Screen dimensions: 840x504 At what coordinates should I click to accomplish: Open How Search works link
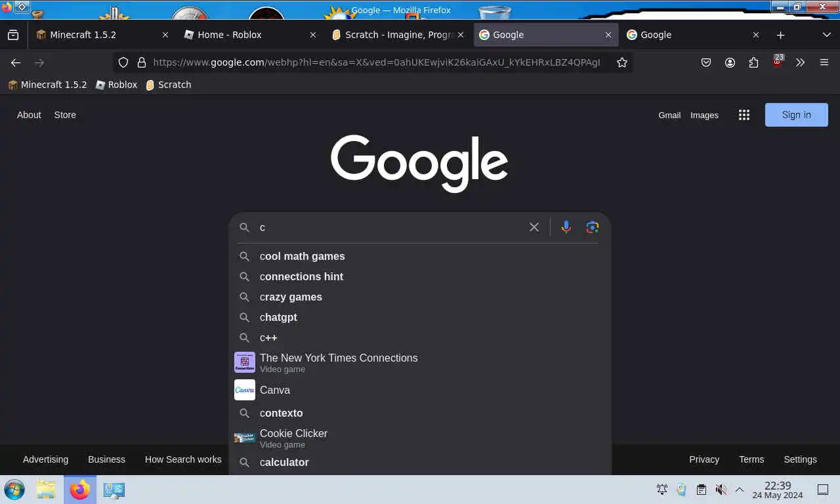point(183,459)
